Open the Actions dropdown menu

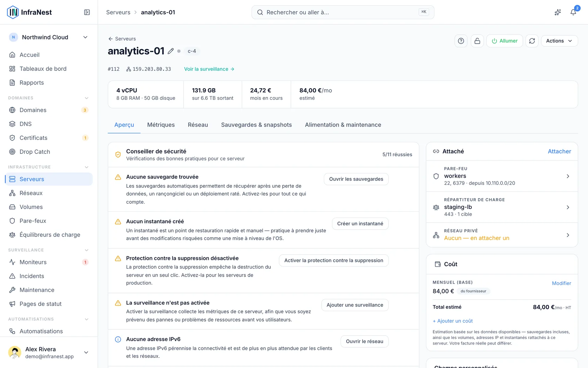point(559,41)
